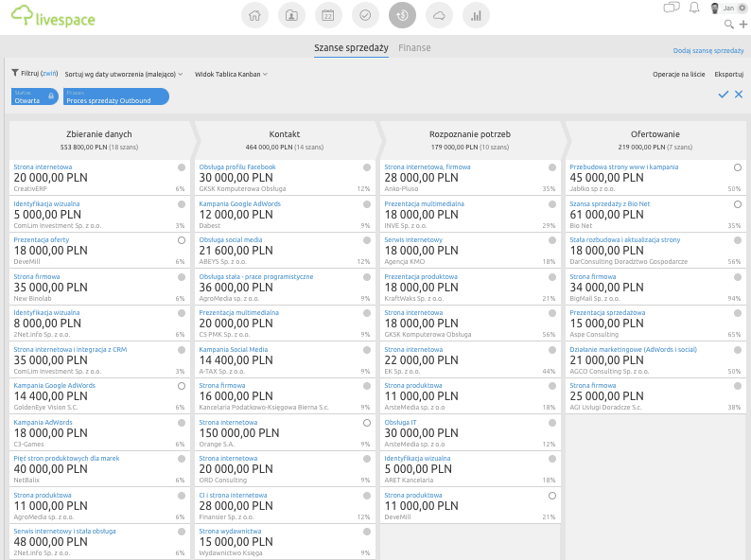Open the home dashboard icon
Viewport: 751px width, 560px height.
(x=254, y=15)
